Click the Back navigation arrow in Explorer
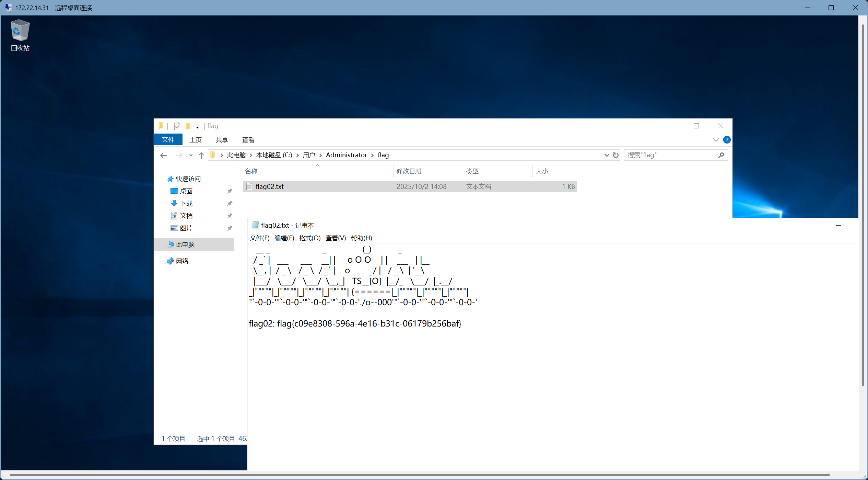Screen dimensions: 868x480 pyautogui.click(x=164, y=155)
